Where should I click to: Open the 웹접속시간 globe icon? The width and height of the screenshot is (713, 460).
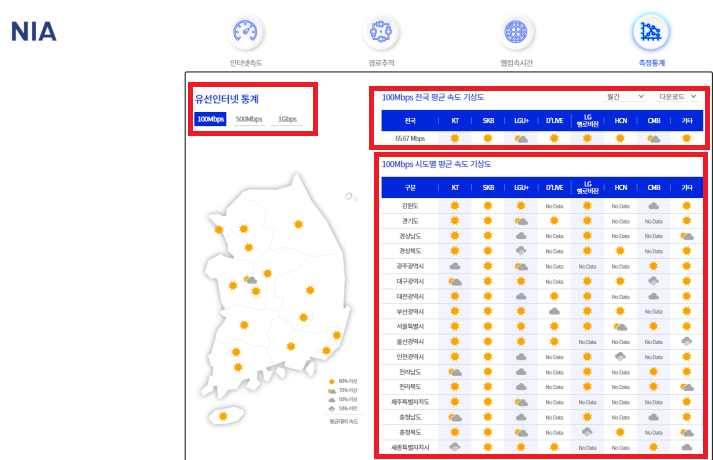516,32
